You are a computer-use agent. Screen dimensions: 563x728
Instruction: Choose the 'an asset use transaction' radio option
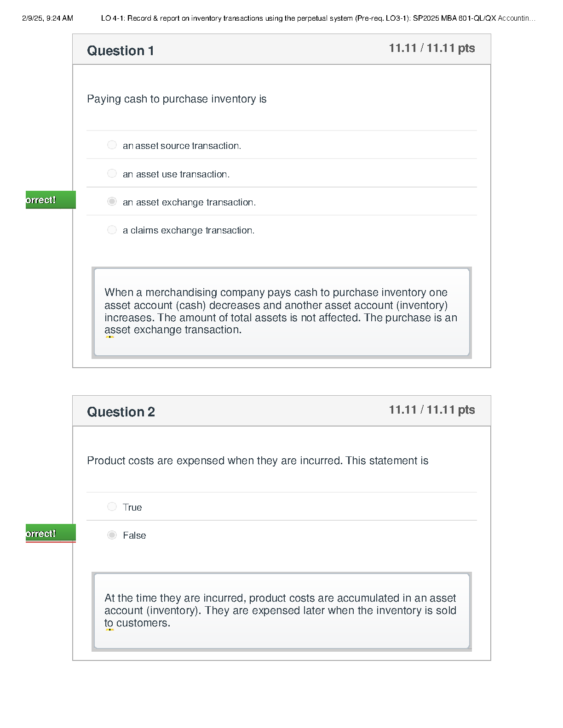tap(112, 173)
